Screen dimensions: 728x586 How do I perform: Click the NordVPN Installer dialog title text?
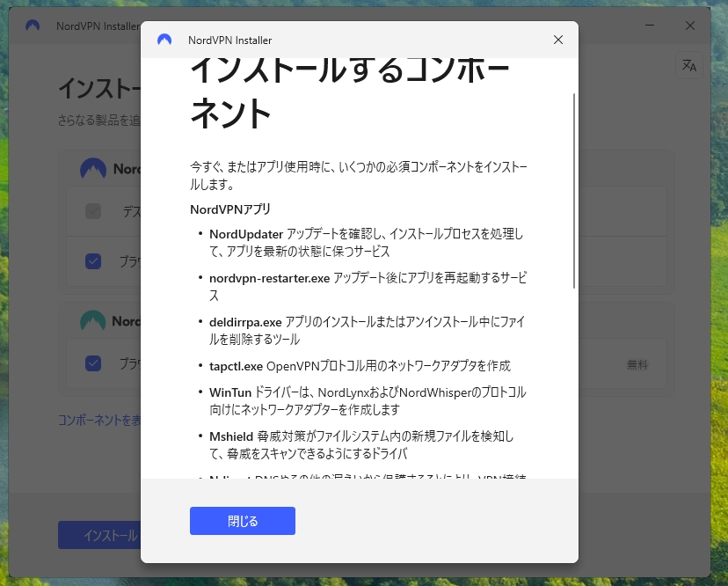(x=229, y=40)
